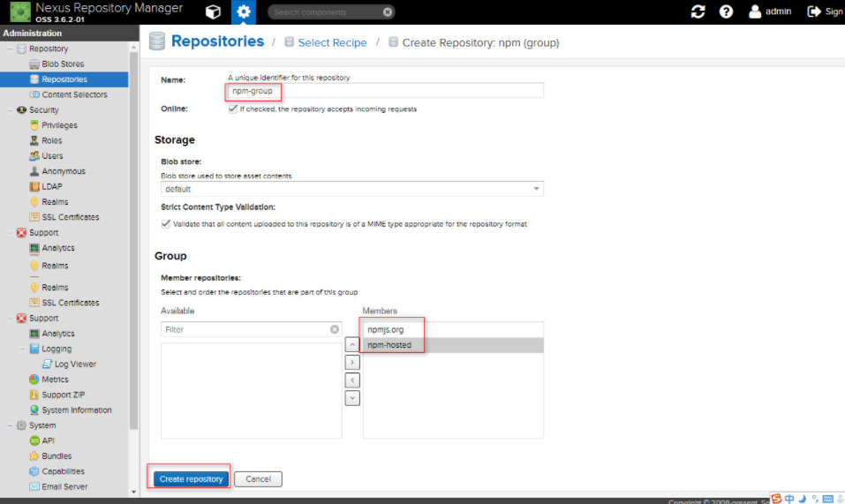Screen dimensions: 845x504
Task: Go to Repositories breadcrumb link
Action: click(x=217, y=41)
